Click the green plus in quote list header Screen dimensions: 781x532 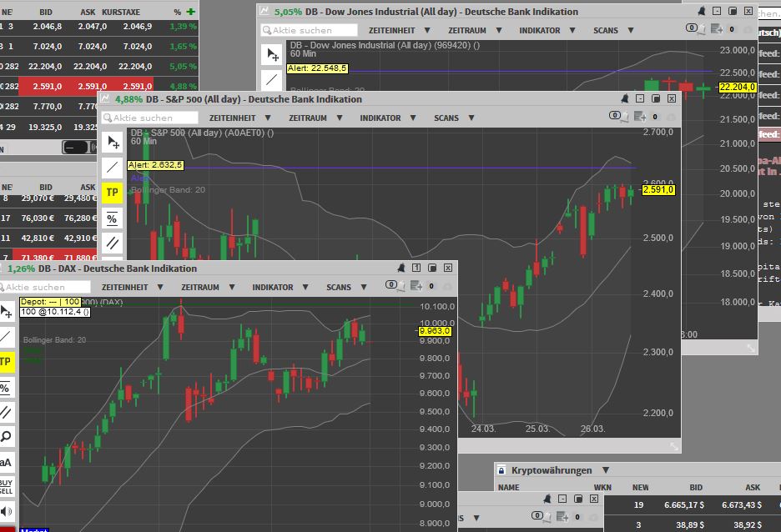pos(191,12)
